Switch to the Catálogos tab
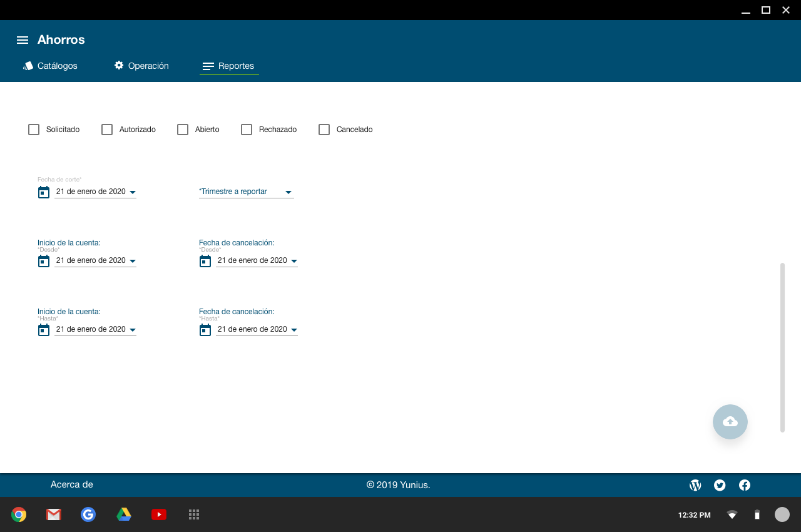 point(50,66)
